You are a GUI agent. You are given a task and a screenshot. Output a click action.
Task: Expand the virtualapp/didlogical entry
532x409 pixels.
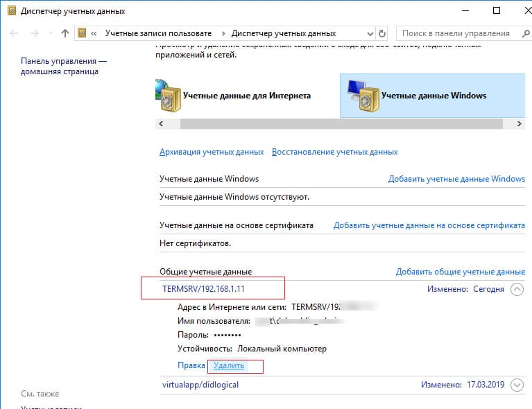coord(517,384)
